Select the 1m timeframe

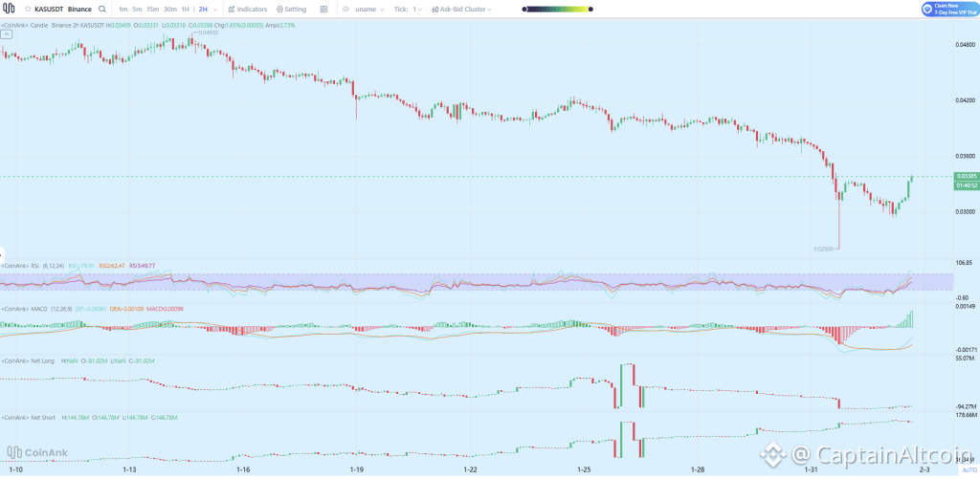[x=123, y=9]
